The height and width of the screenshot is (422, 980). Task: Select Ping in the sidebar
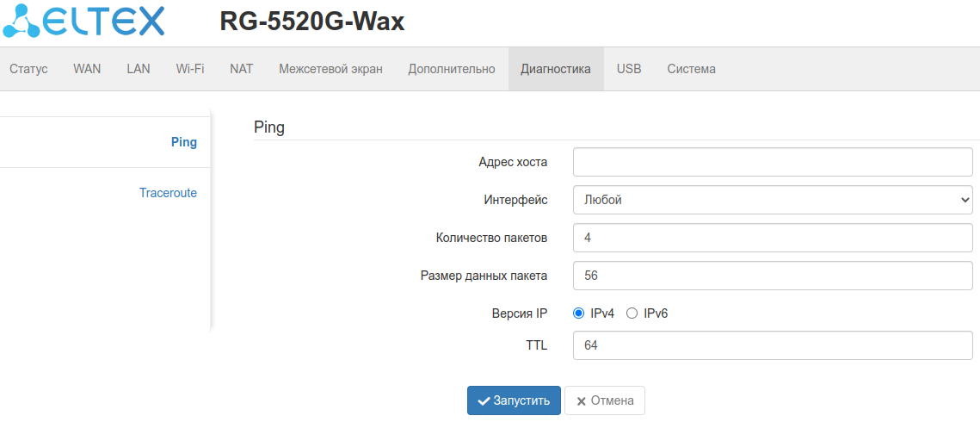pos(184,142)
